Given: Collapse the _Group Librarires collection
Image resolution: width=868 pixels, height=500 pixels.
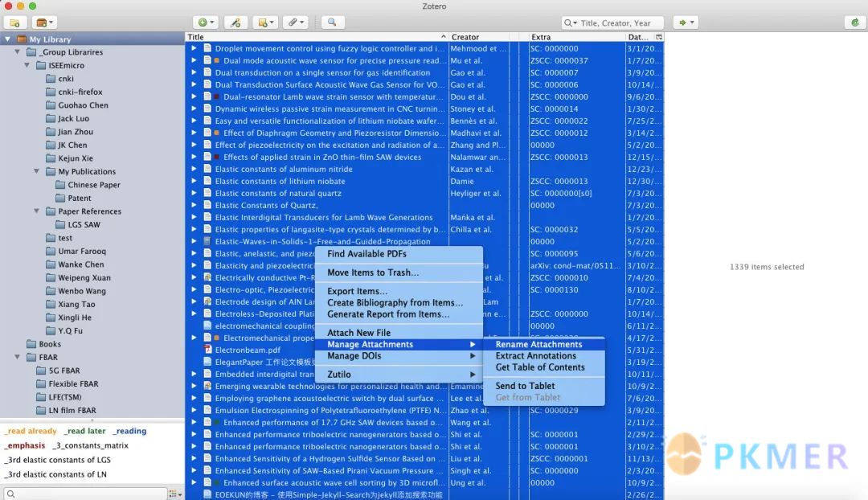Looking at the screenshot, I should (x=17, y=52).
